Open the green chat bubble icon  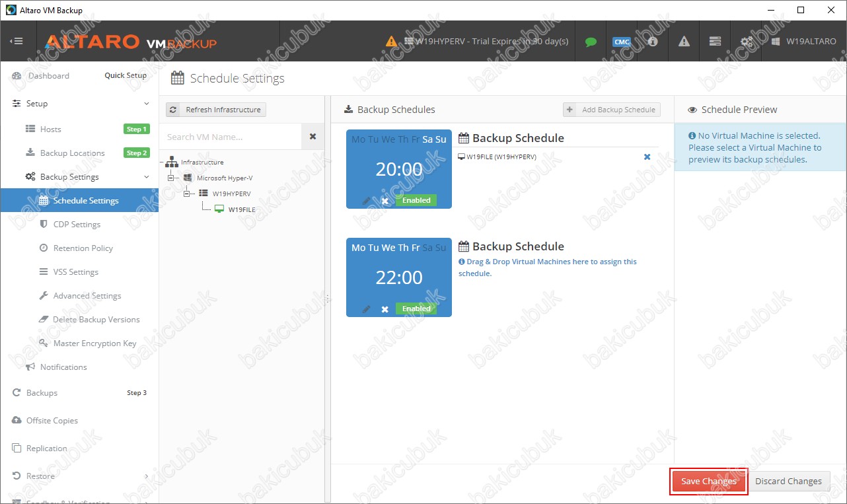pyautogui.click(x=591, y=42)
